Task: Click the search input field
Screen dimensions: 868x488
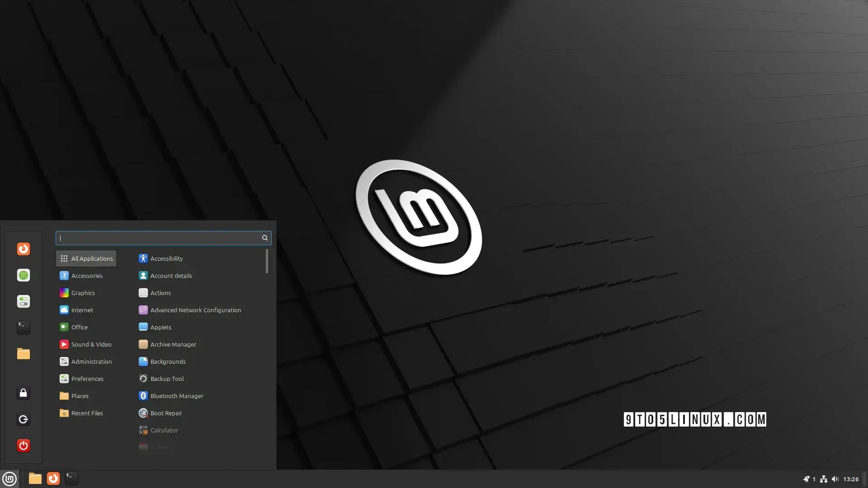Action: point(163,238)
